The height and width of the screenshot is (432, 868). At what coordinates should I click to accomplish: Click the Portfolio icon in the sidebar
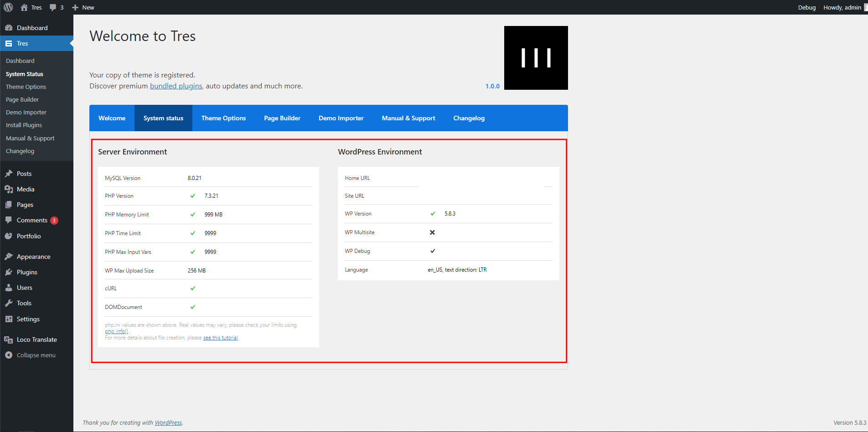9,236
